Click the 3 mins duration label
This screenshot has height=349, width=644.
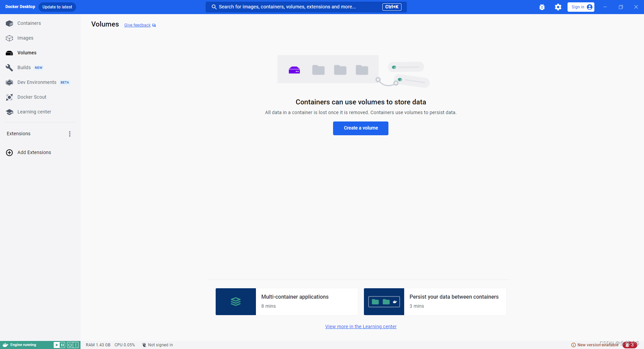tap(417, 306)
